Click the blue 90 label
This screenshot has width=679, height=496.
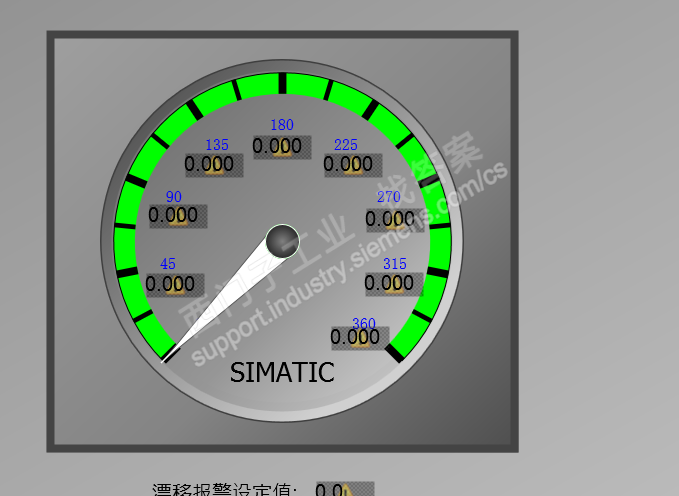point(174,197)
